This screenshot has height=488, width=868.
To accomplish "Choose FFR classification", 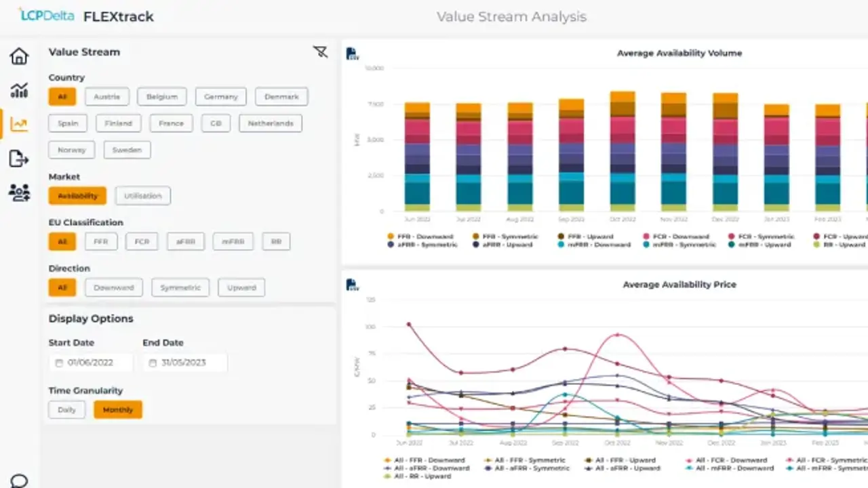I will pyautogui.click(x=101, y=241).
